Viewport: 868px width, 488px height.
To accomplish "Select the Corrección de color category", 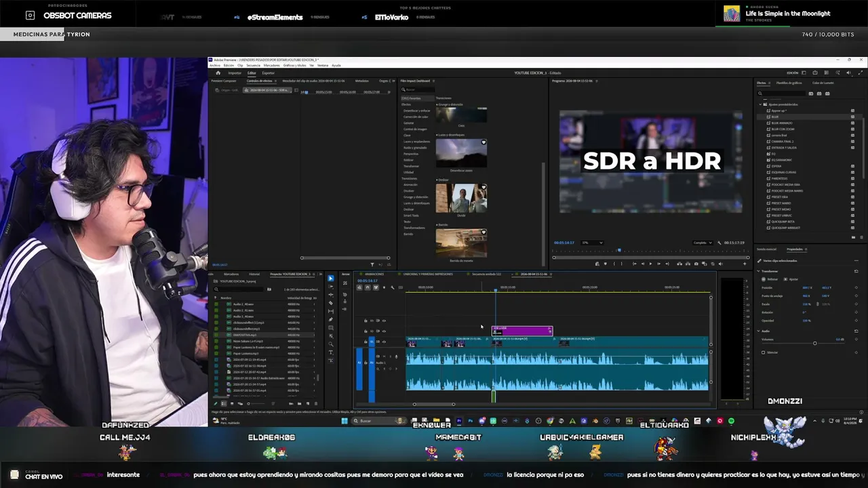I will [416, 117].
